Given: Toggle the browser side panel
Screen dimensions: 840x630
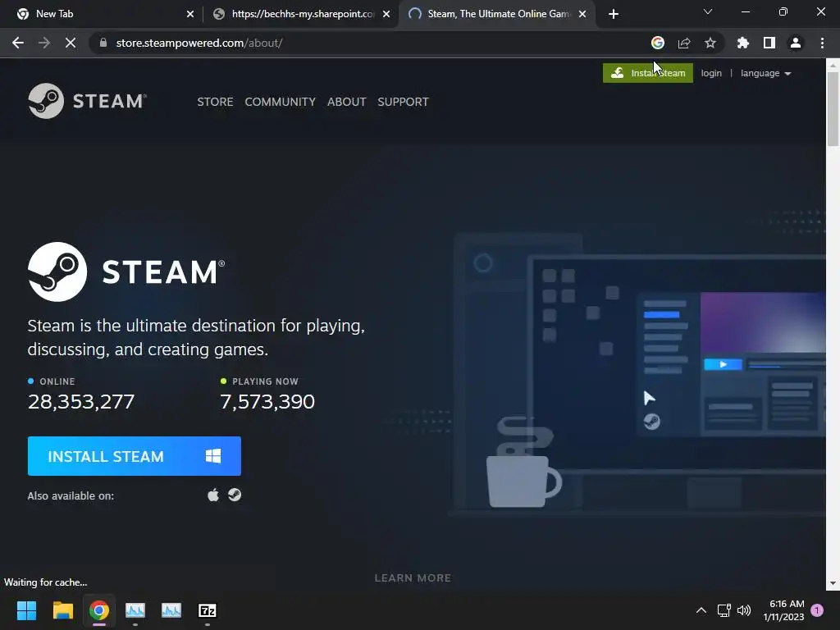Looking at the screenshot, I should pos(769,43).
